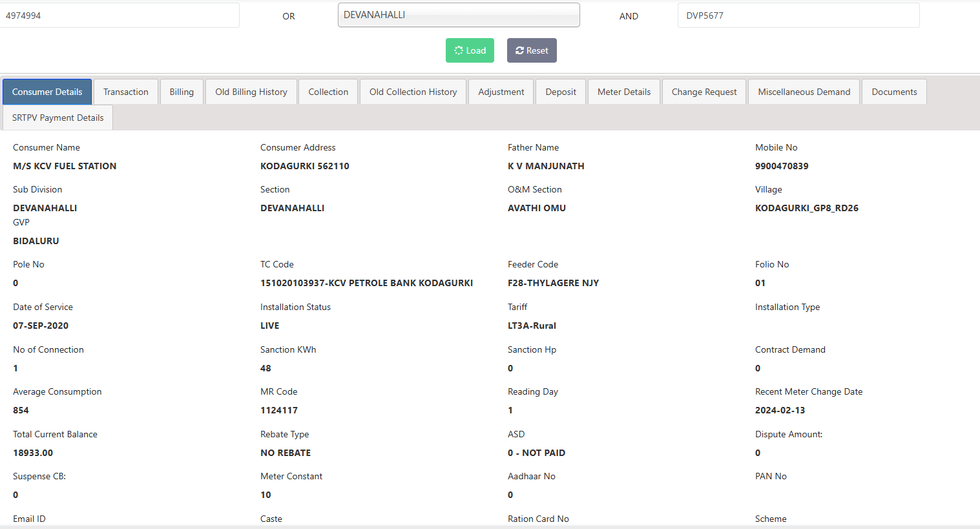The height and width of the screenshot is (529, 980).
Task: Select date of service 07-SEP-2020
Action: 41,326
